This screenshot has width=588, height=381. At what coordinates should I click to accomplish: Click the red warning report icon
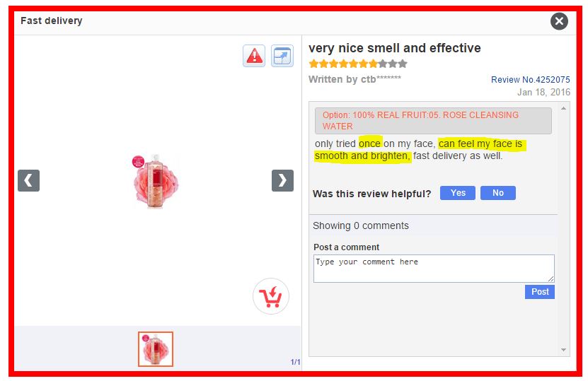point(254,56)
